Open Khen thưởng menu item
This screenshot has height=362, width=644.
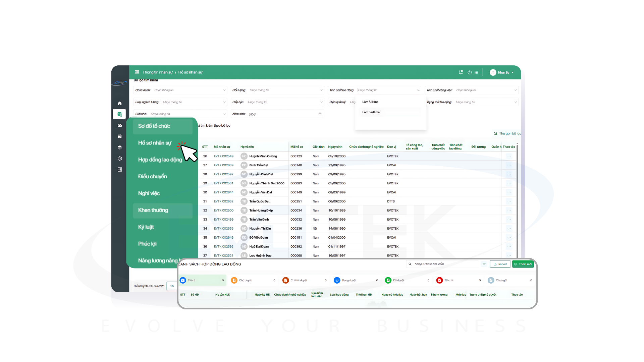163,210
